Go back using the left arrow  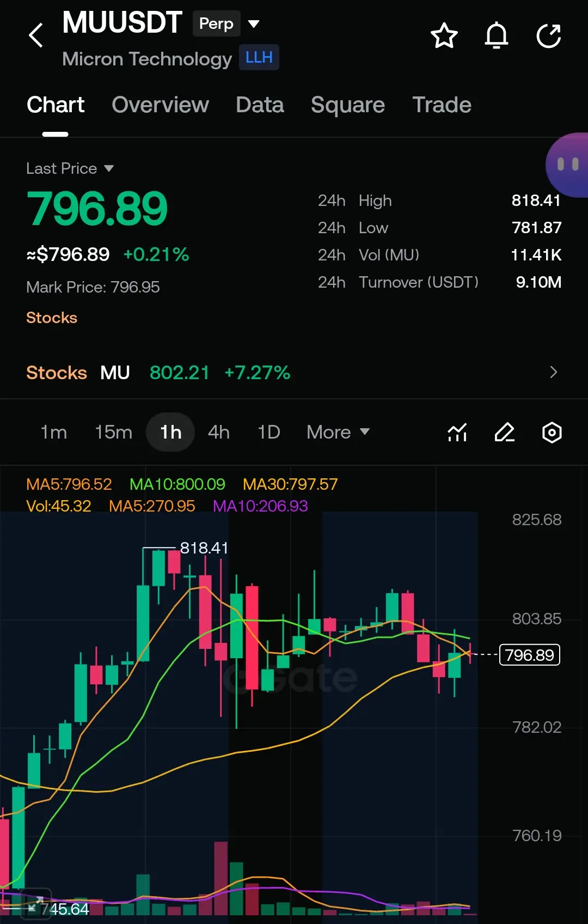pyautogui.click(x=36, y=36)
